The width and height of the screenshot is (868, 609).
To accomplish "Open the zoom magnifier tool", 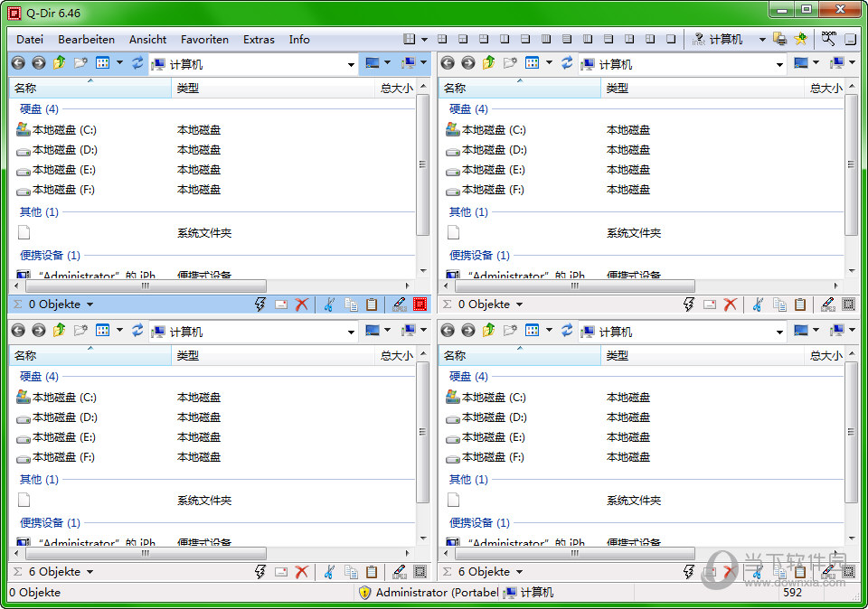I will coord(829,39).
